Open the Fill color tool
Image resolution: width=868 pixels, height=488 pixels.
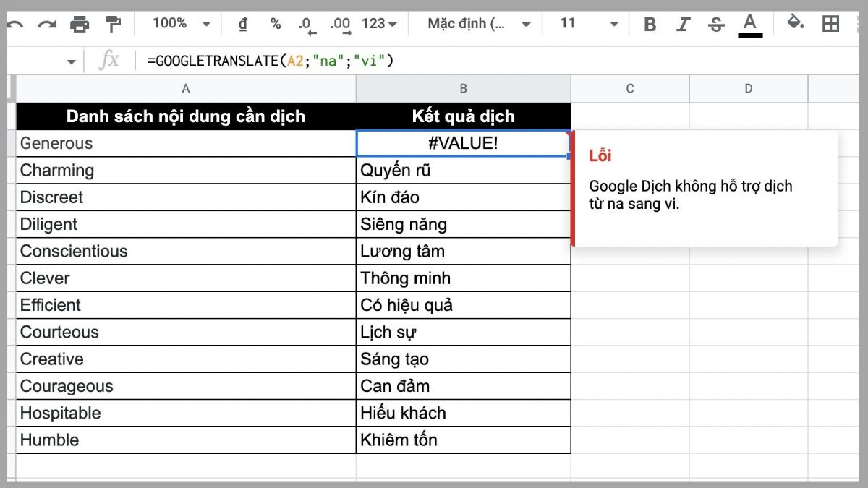click(793, 23)
